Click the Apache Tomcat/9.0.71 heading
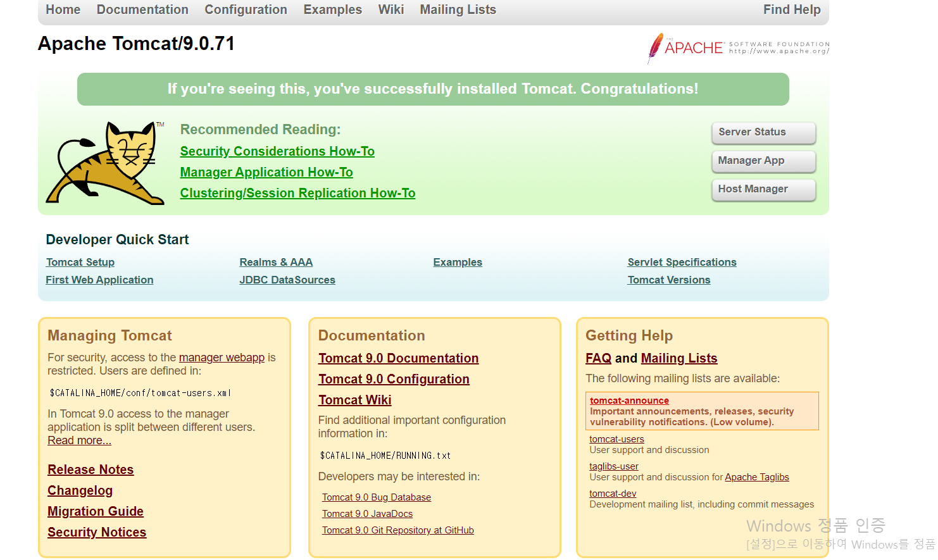Screen dimensions: 938x560 [136, 44]
